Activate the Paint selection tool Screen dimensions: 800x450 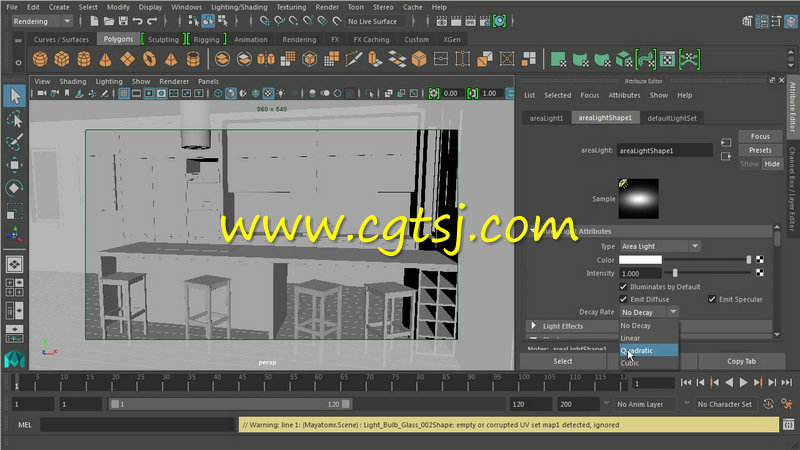coord(15,141)
